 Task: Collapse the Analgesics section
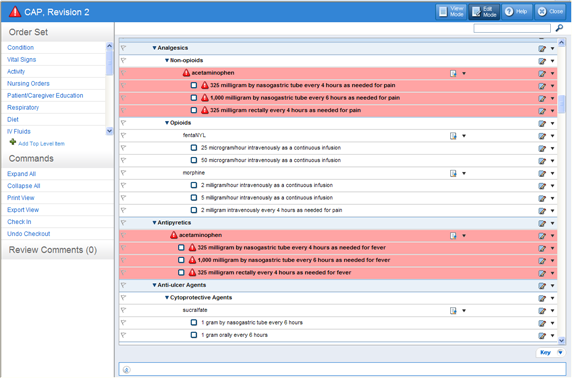(x=154, y=48)
